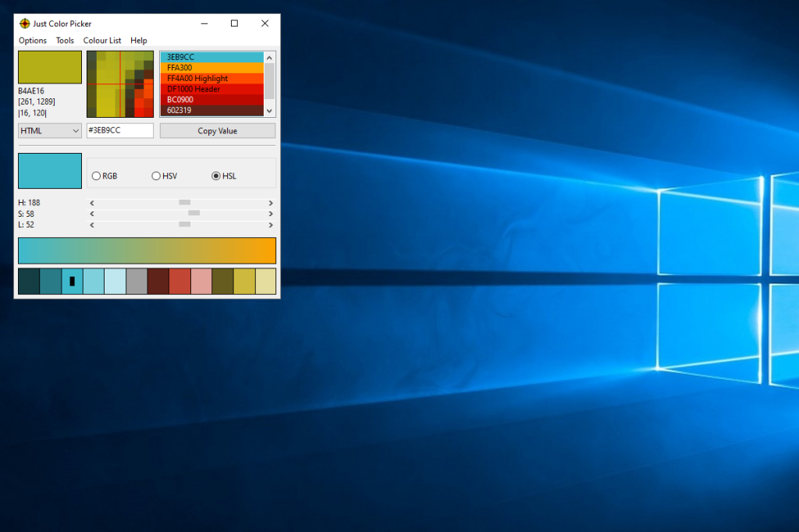The width and height of the screenshot is (799, 532).
Task: Click the S slider right arrow
Action: 271,214
